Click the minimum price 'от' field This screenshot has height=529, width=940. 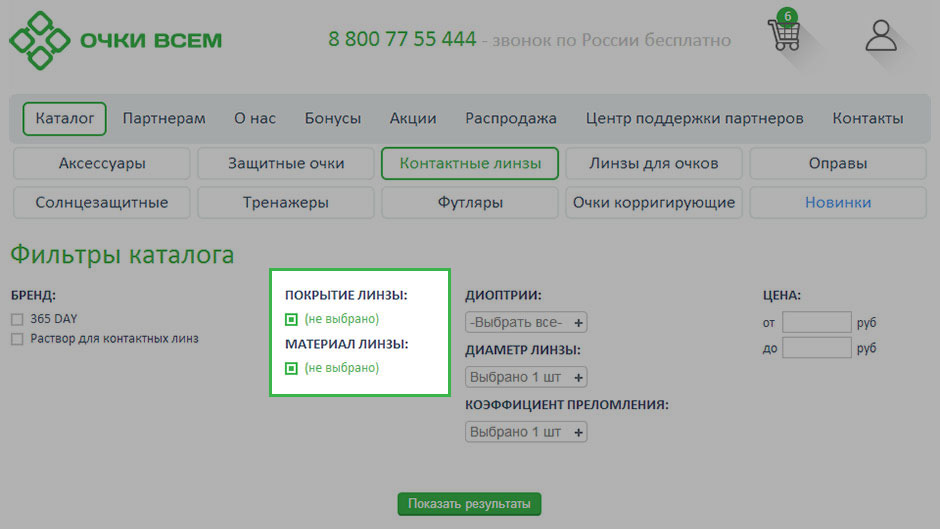pyautogui.click(x=816, y=322)
